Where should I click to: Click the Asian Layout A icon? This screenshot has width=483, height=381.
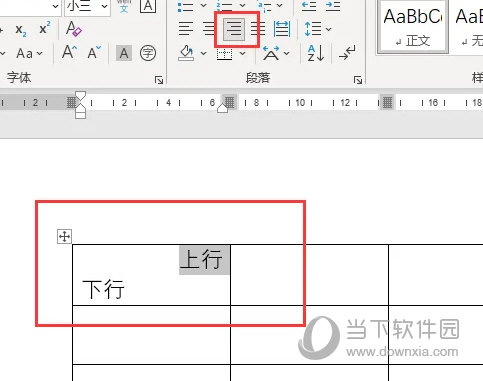click(x=271, y=53)
